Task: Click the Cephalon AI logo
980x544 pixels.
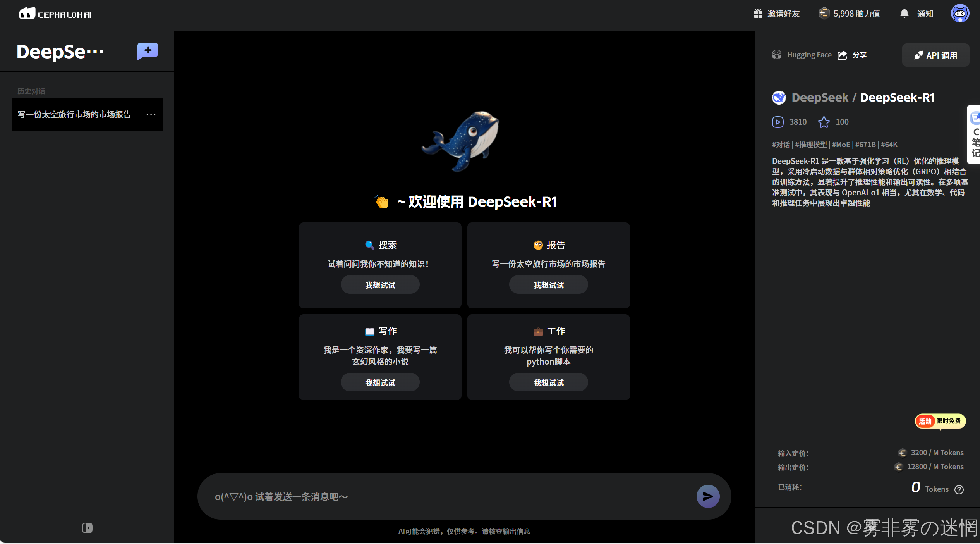Action: (x=55, y=14)
